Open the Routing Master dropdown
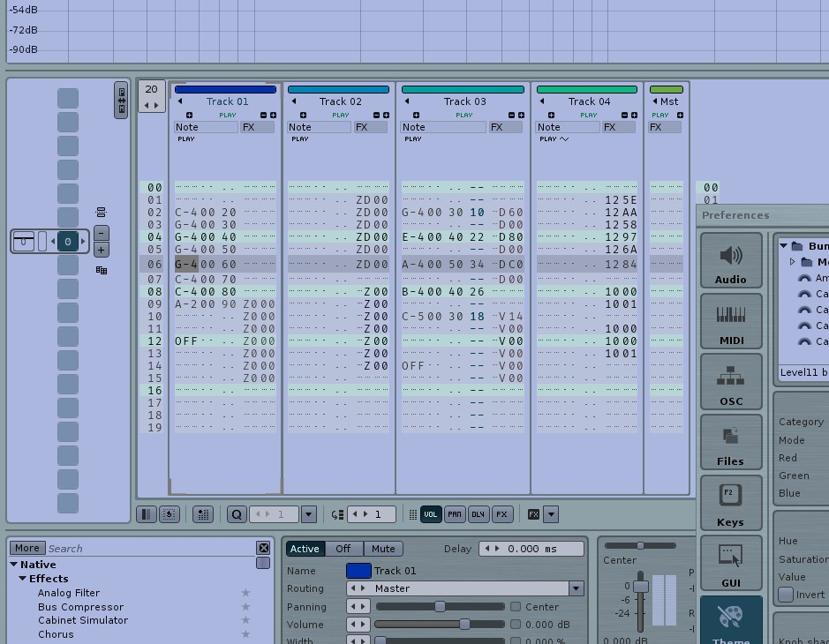Viewport: 829px width, 644px height. 577,588
